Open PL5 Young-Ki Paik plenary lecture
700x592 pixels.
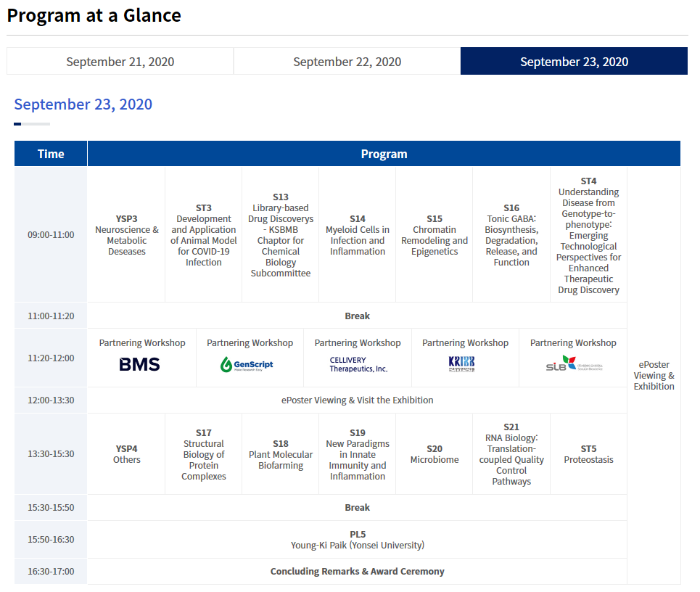point(358,540)
